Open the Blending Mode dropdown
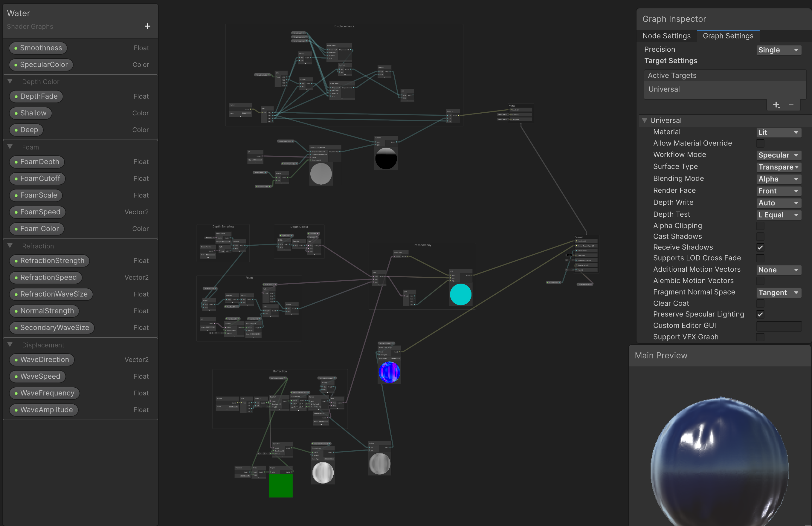The width and height of the screenshot is (812, 526). pyautogui.click(x=779, y=179)
